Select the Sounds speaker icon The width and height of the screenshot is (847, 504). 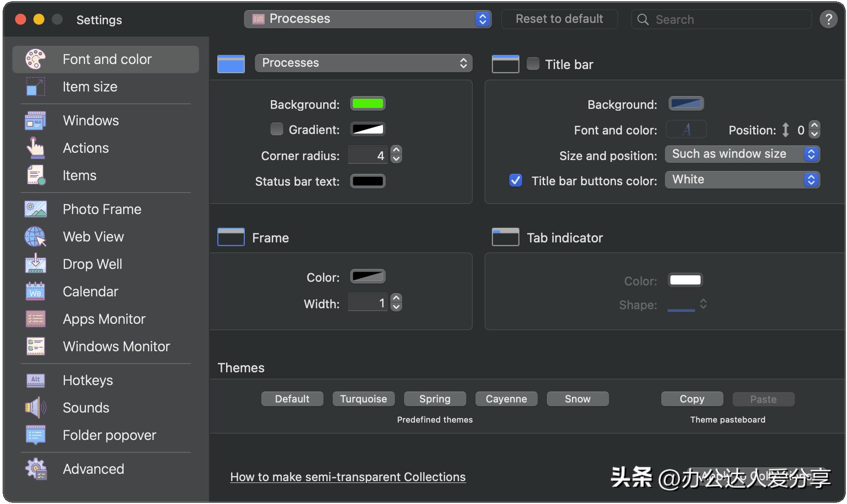click(x=35, y=407)
